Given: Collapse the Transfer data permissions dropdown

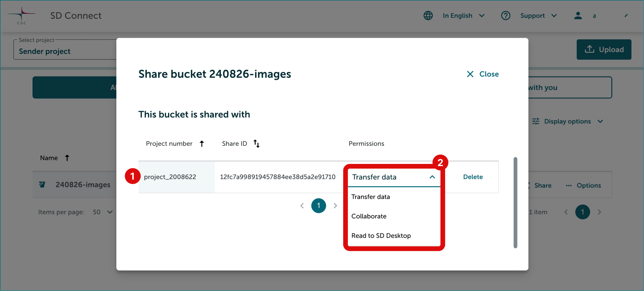Looking at the screenshot, I should tap(432, 177).
